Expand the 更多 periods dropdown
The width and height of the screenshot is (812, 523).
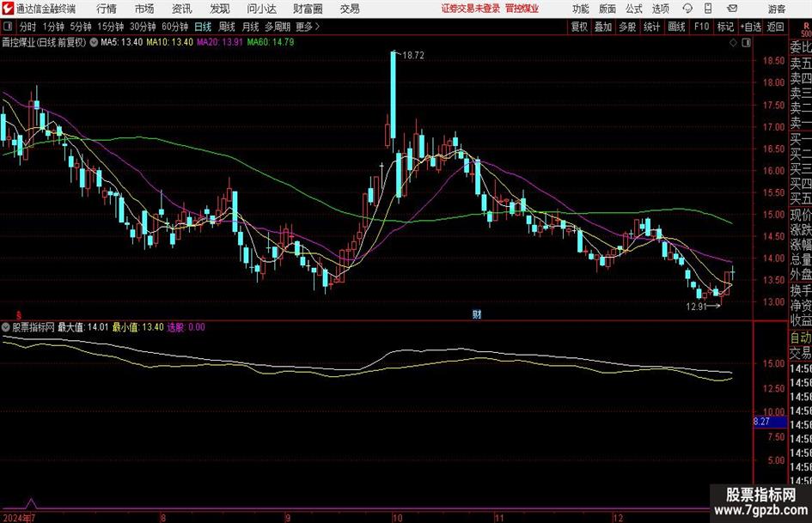pos(308,27)
